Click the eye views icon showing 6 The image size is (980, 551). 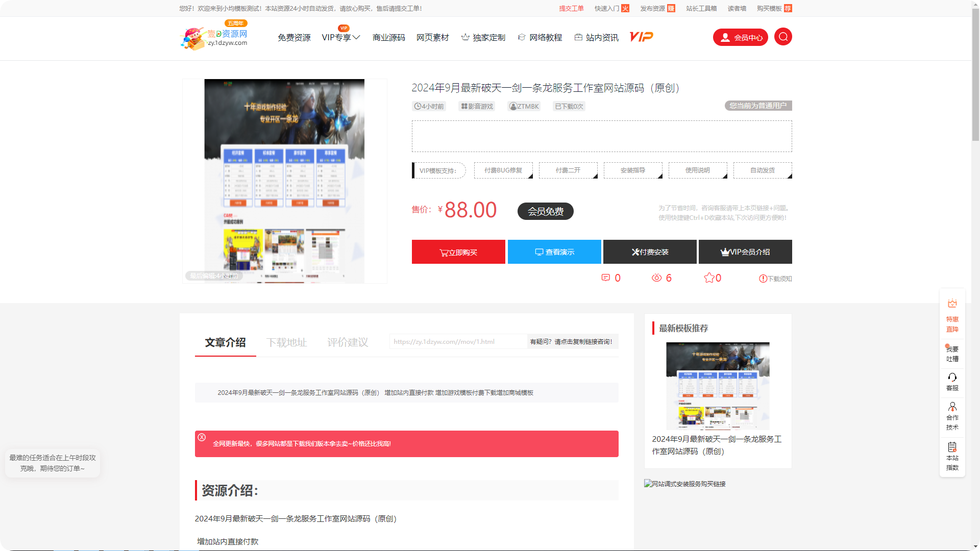[x=656, y=278]
